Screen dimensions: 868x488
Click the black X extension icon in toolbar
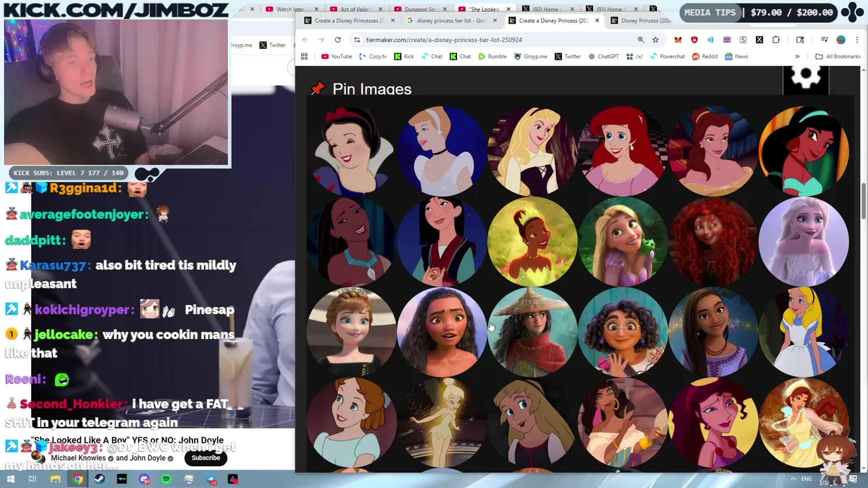[x=759, y=40]
